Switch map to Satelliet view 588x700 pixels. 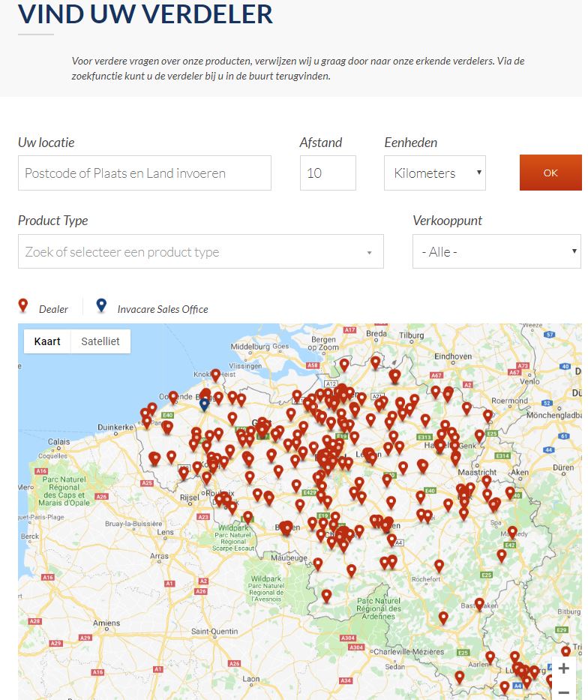click(x=100, y=341)
